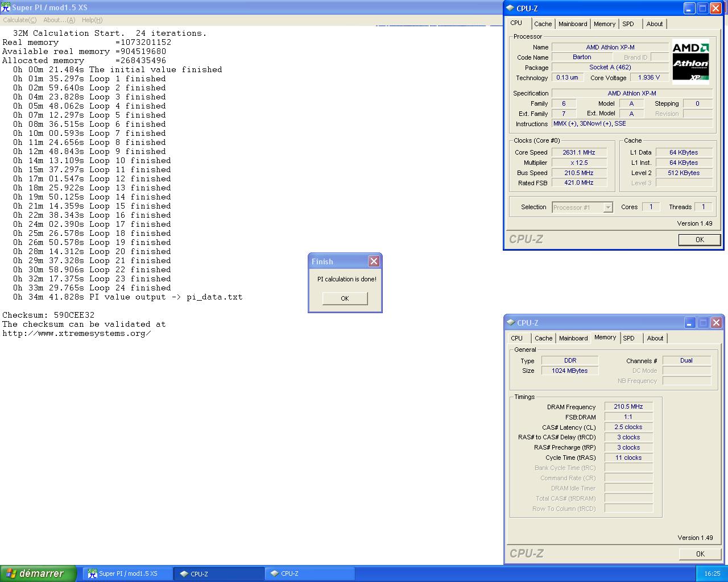Switch to CPU tab in bottom CPU-Z window
The height and width of the screenshot is (582, 728).
tap(517, 338)
